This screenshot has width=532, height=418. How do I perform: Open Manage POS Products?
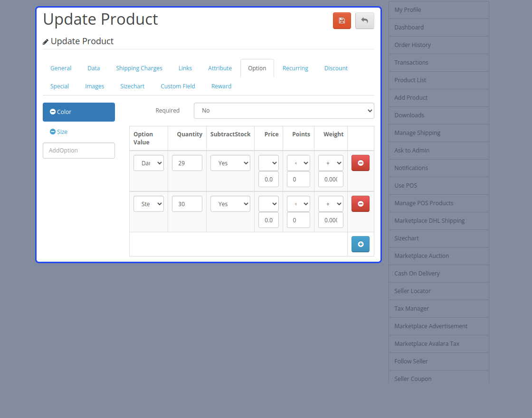click(439, 203)
